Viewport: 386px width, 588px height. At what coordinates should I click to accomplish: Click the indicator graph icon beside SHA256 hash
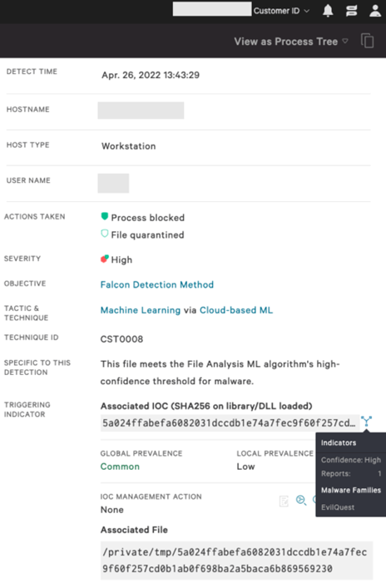[367, 422]
